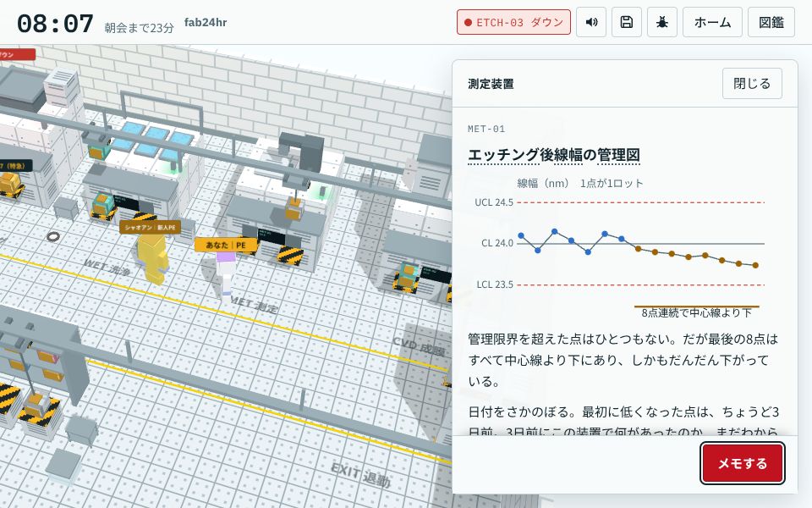The height and width of the screenshot is (508, 812).
Task: Click the 線幅（nm） 1点が1ロット chart caption
Action: [580, 184]
